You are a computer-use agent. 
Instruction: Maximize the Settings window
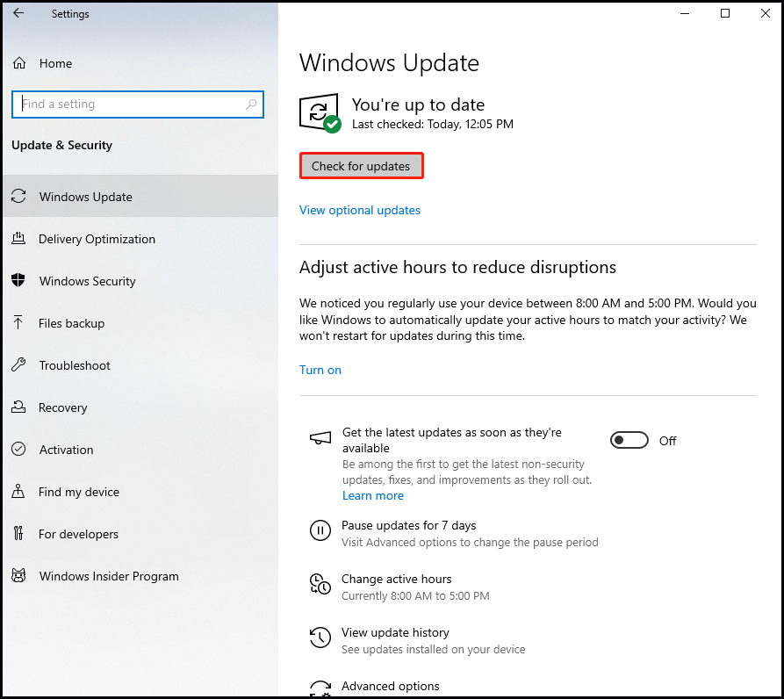point(725,13)
